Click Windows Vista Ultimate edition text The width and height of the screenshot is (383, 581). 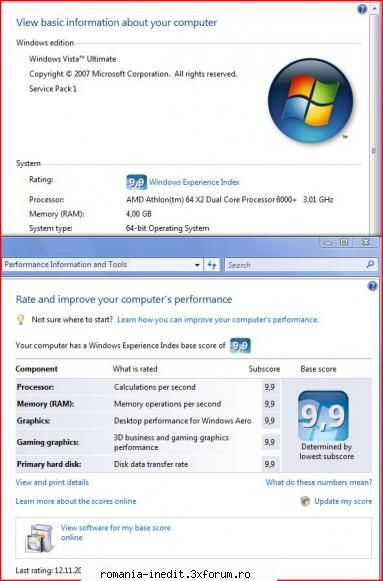pyautogui.click(x=73, y=59)
